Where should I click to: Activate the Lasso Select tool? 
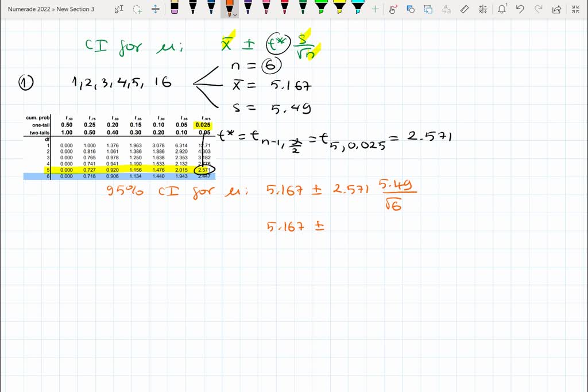(x=137, y=9)
